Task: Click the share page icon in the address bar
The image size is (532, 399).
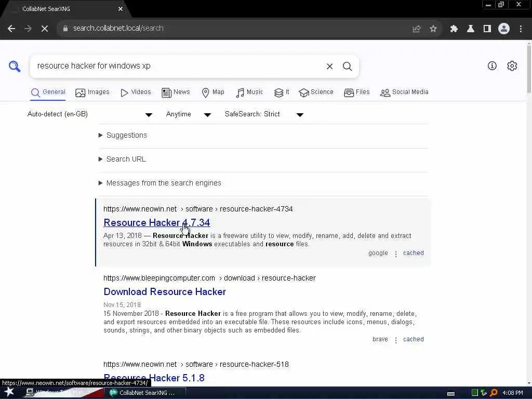Action: [x=416, y=29]
